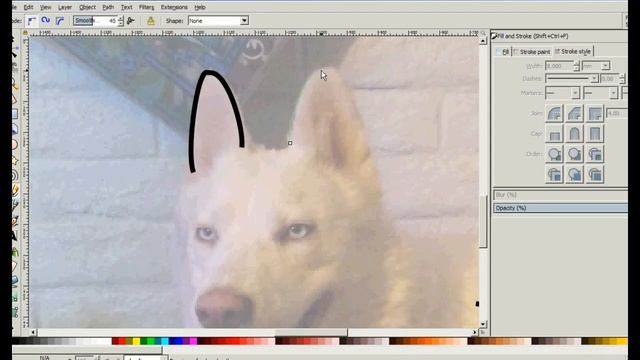Pick the green palette swatch
The height and width of the screenshot is (360, 640).
tap(150, 341)
